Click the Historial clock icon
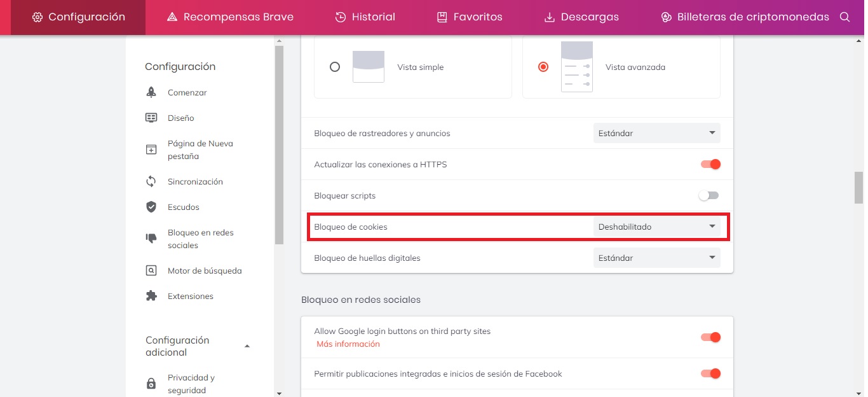 click(x=341, y=17)
